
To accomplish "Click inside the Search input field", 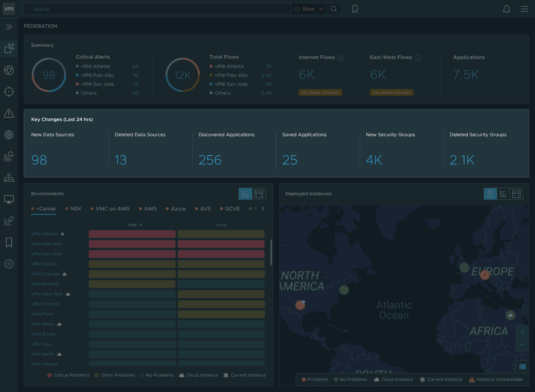I will click(x=158, y=9).
